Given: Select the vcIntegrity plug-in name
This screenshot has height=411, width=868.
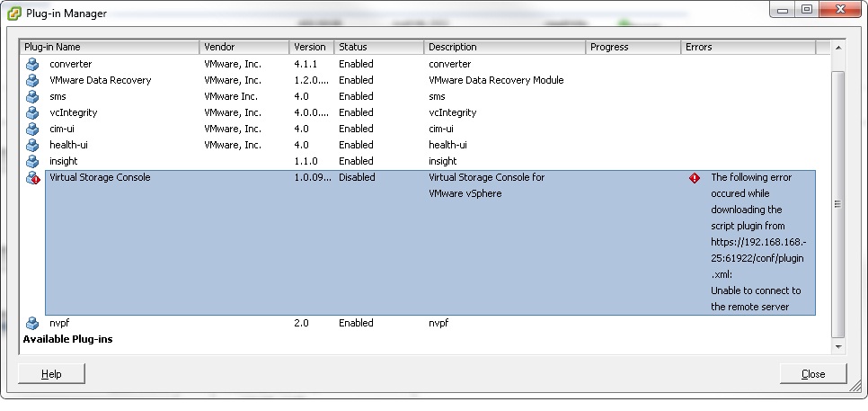Looking at the screenshot, I should pyautogui.click(x=73, y=112).
